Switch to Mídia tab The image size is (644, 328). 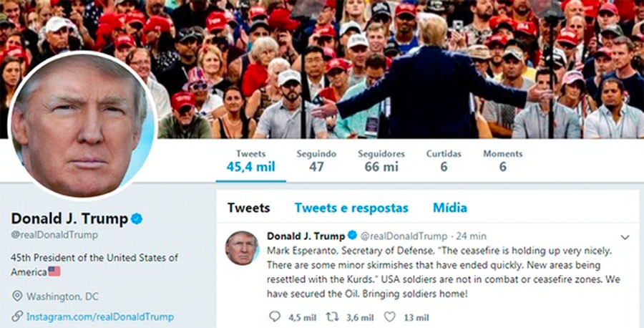450,208
